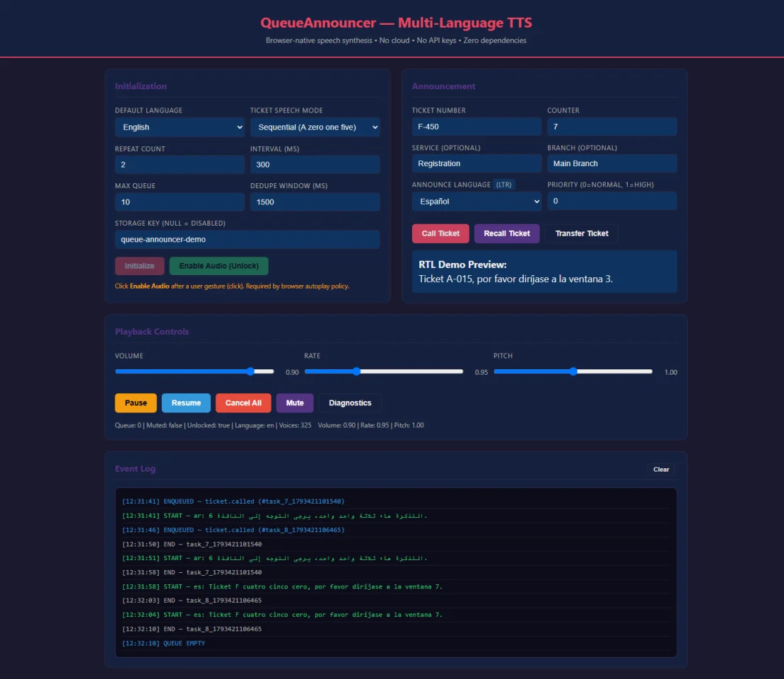
Task: Click the QueueAnnouncer page title
Action: [396, 23]
